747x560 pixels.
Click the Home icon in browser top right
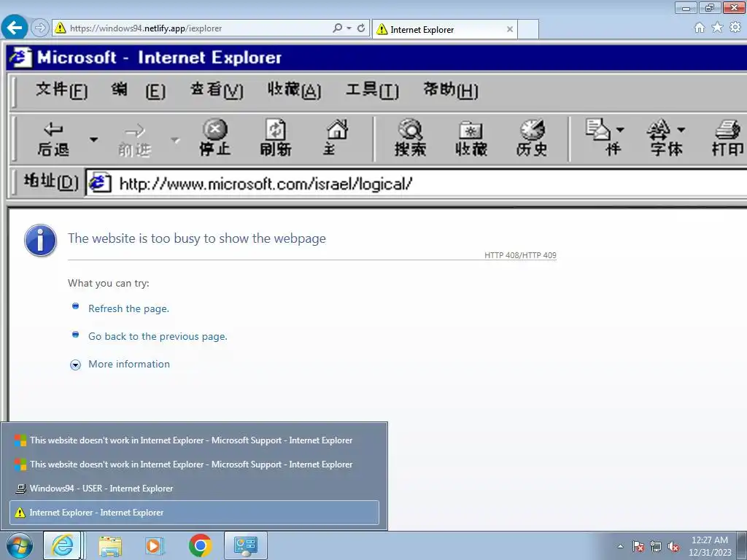point(700,28)
